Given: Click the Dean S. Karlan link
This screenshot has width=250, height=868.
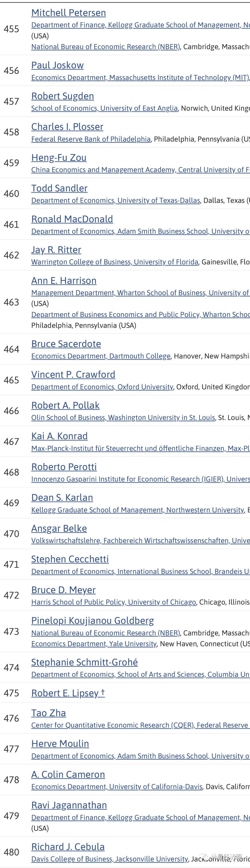Looking at the screenshot, I should [x=62, y=498].
